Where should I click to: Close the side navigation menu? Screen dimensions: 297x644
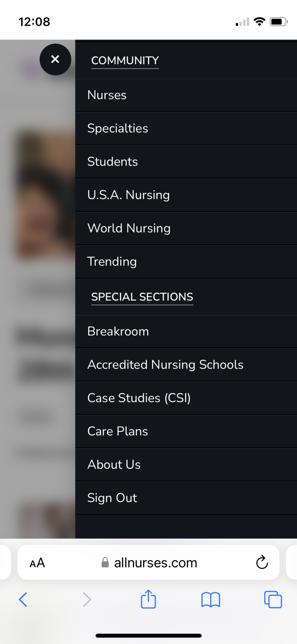click(55, 59)
